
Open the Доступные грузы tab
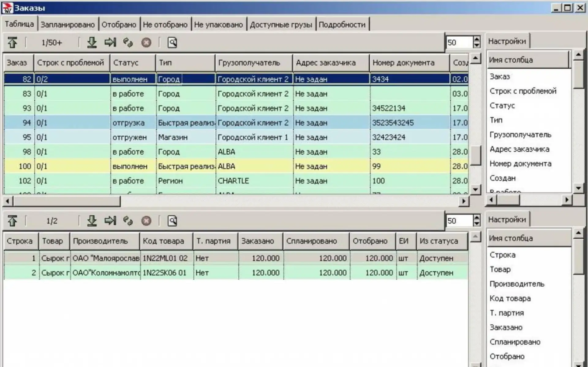click(x=281, y=25)
